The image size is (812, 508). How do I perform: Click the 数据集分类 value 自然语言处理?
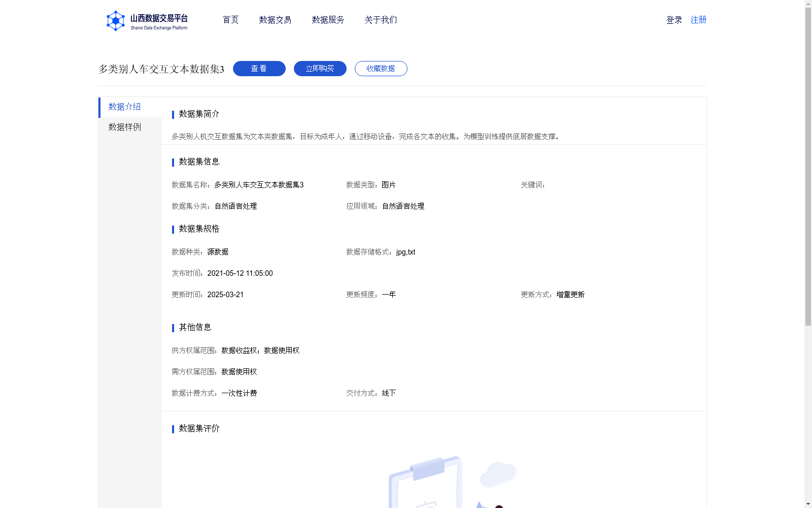click(235, 206)
